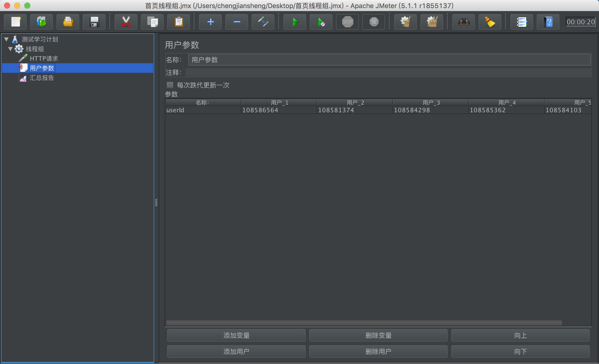Select the 用户参数 tree item
The width and height of the screenshot is (599, 364).
[42, 68]
